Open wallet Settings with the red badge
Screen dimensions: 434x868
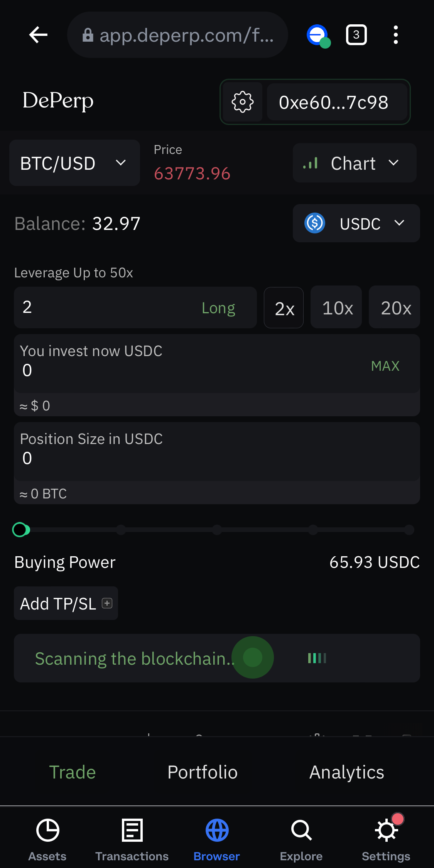click(386, 840)
